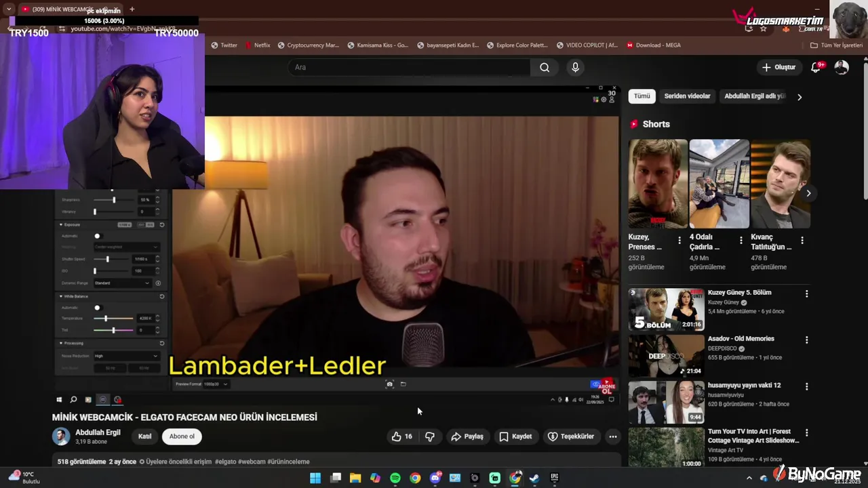Screen dimensions: 868x488
Task: Open the 4 Odalı Çadırla short thumbnail
Action: click(719, 184)
